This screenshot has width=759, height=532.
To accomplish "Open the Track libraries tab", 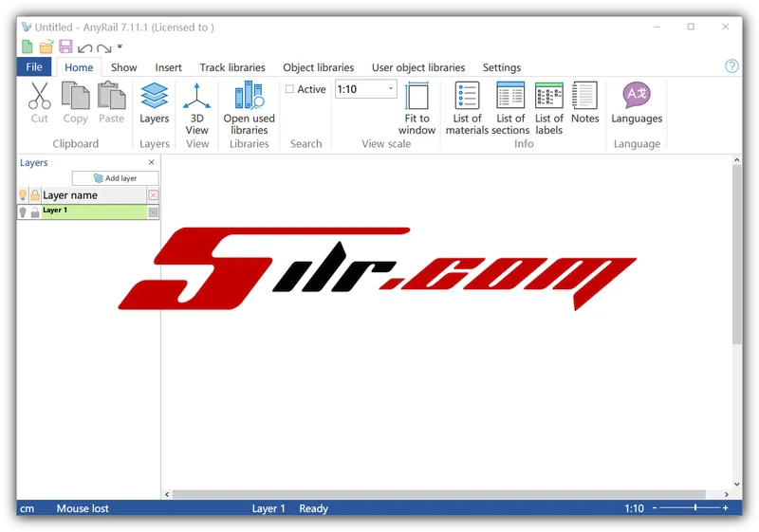I will 232,67.
